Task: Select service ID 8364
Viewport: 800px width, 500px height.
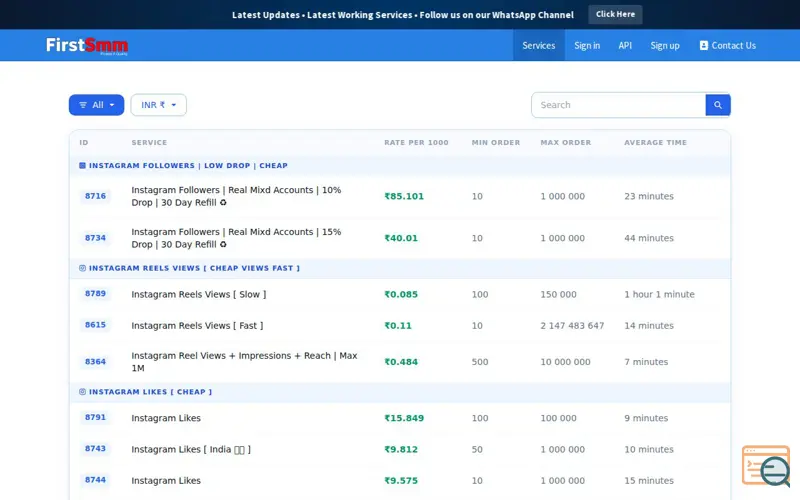Action: point(95,362)
